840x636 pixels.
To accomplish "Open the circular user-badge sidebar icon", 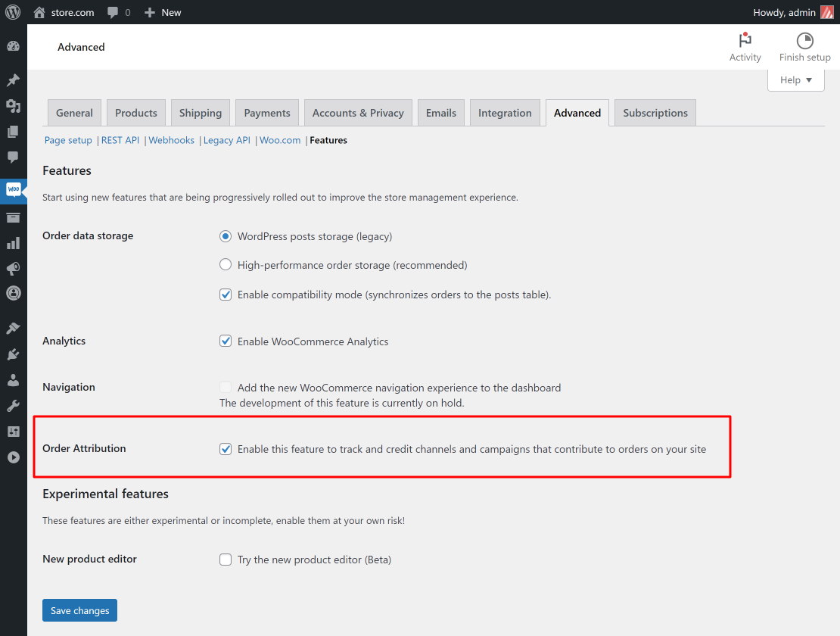I will 14,294.
